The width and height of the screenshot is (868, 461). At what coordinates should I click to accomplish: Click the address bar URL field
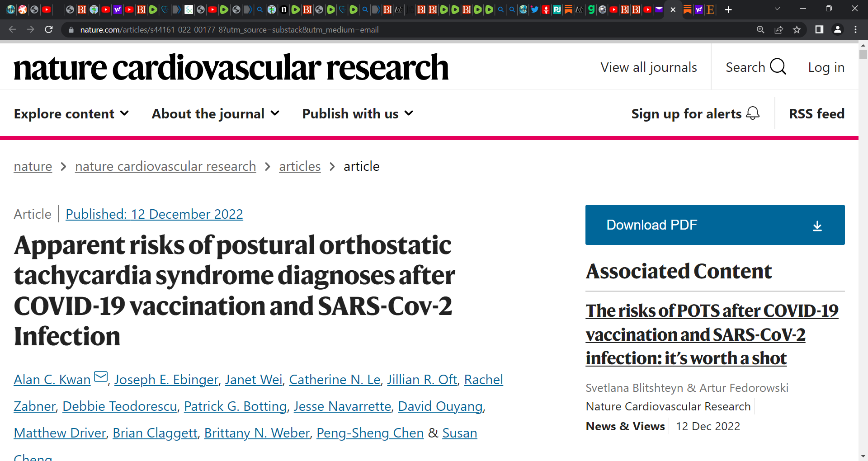[407, 29]
